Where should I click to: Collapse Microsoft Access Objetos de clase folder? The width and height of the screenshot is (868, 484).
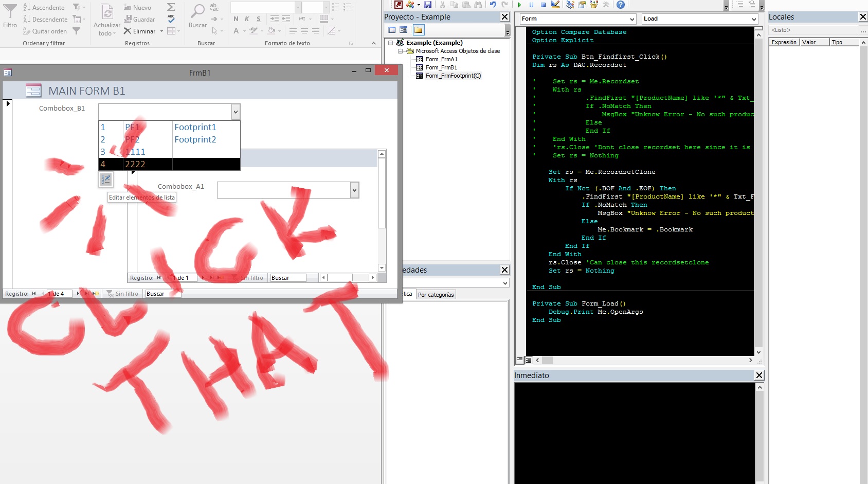pyautogui.click(x=400, y=51)
